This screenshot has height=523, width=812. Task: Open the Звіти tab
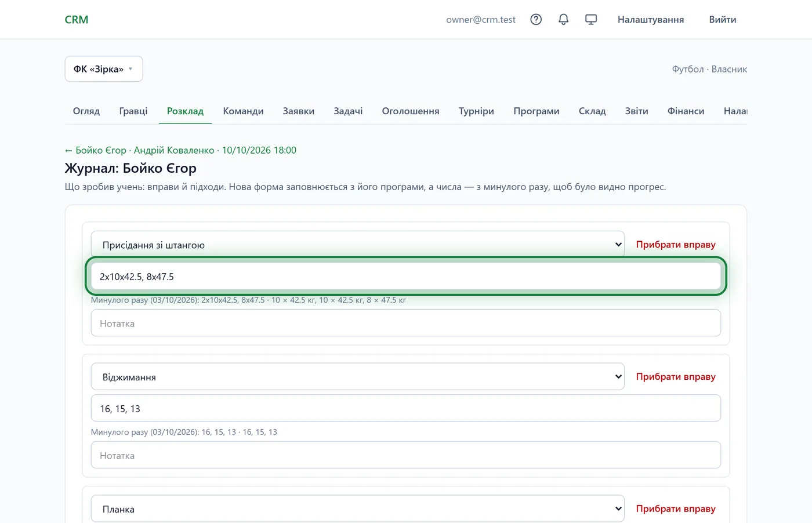pos(636,111)
